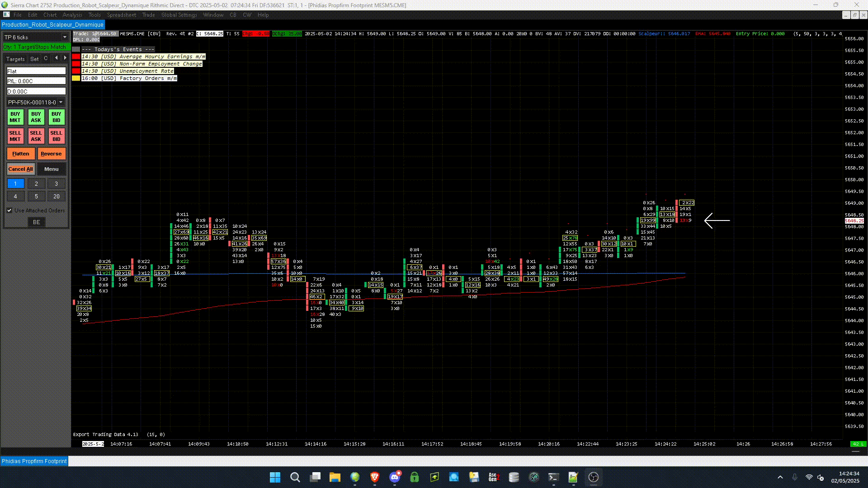Select order quantity 2
Viewport: 868px width, 488px height.
[x=36, y=183]
